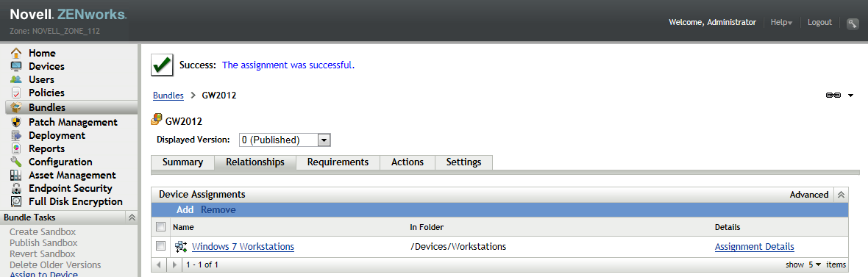
Task: Open the Patch Management shield icon
Action: (17, 122)
